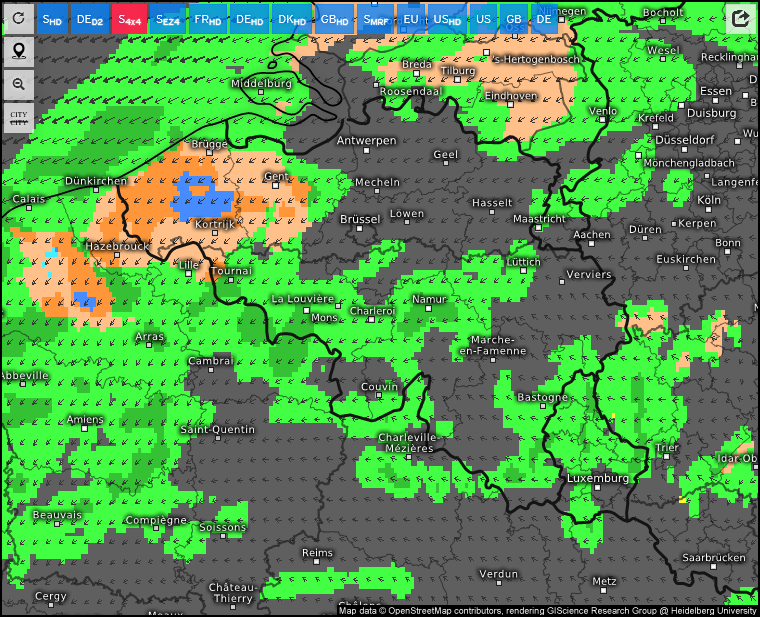Click the Maastricht city marker

(x=539, y=227)
